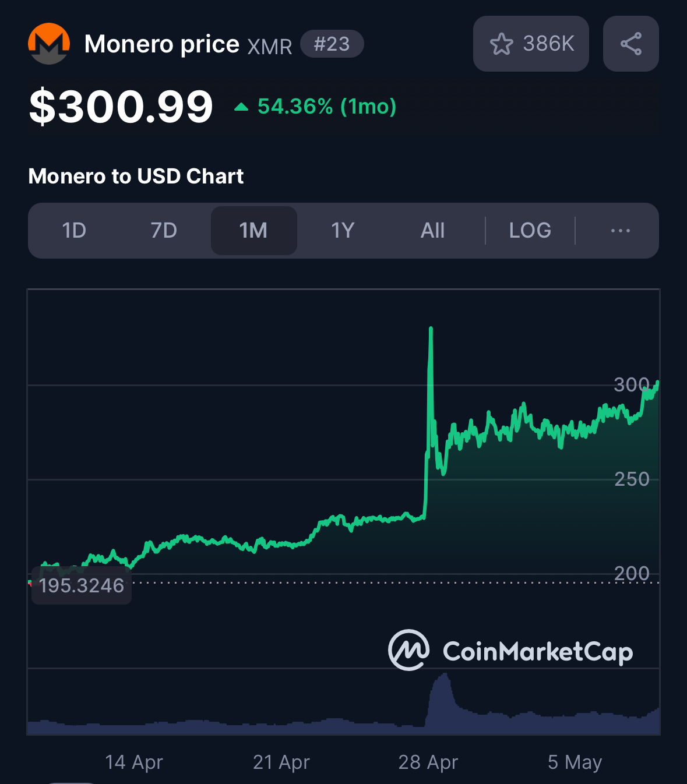687x784 pixels.
Task: Tap the 195.3246 starting price label
Action: pos(82,585)
